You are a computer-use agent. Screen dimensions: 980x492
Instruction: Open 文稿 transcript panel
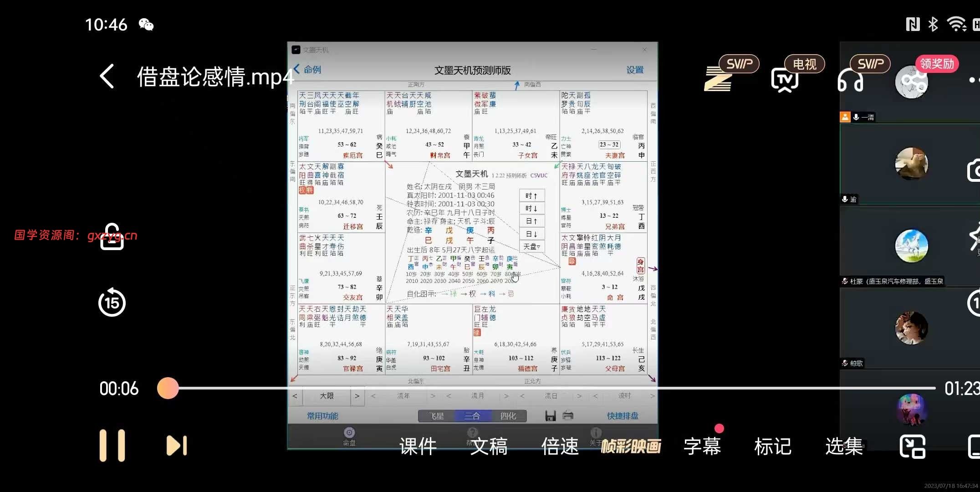[x=489, y=446]
